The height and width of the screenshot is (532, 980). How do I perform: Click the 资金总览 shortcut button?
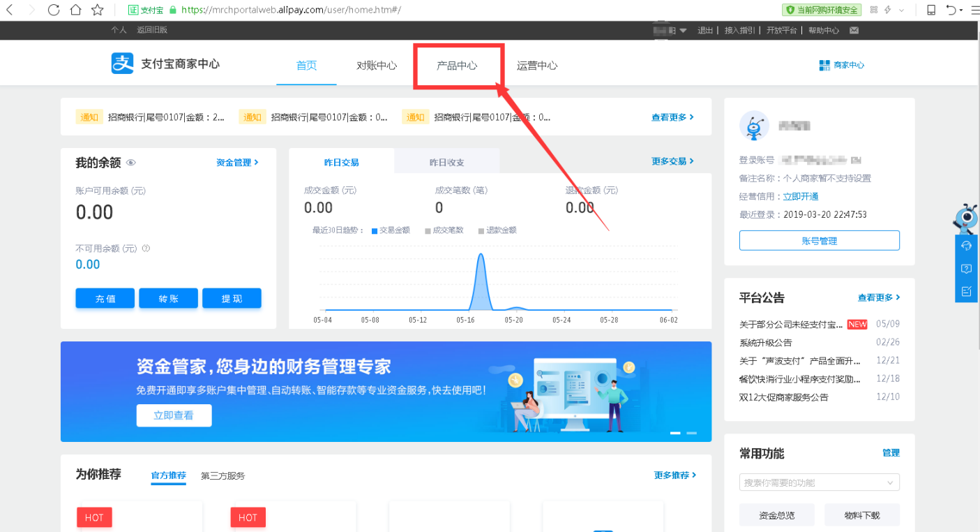tap(776, 515)
